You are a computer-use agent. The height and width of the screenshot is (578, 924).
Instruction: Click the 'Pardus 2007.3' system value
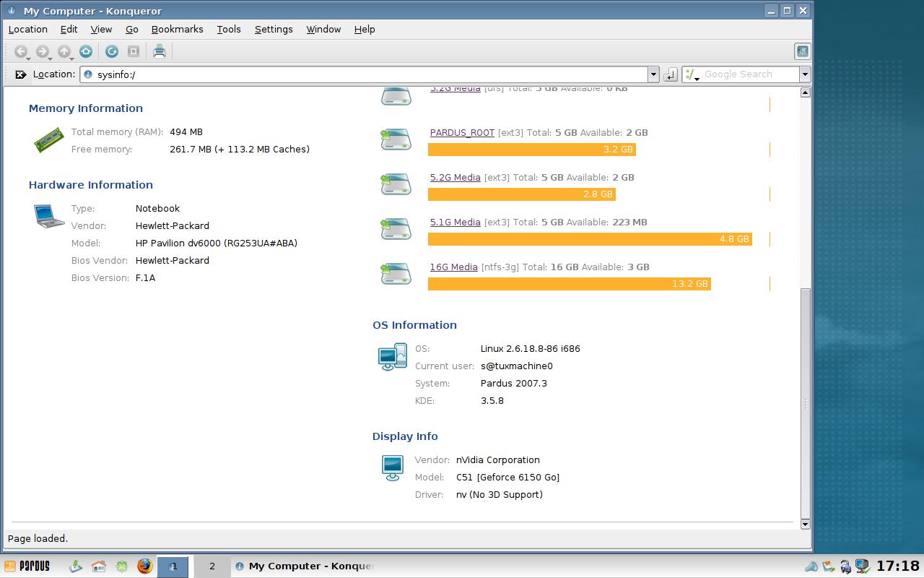[x=514, y=384]
